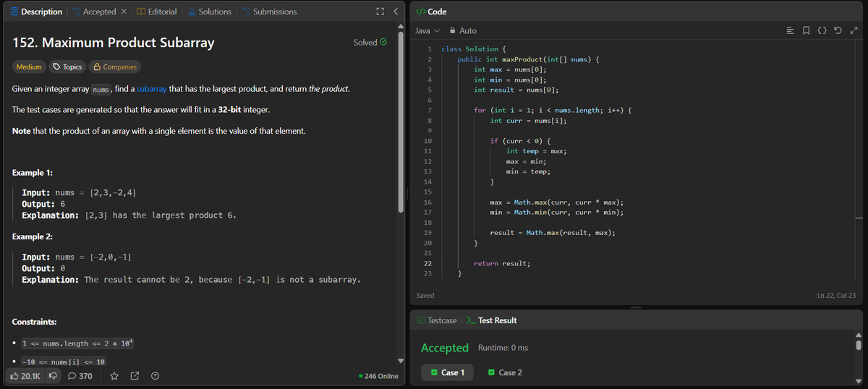Open the comments showing 370
The height and width of the screenshot is (389, 868).
click(80, 376)
